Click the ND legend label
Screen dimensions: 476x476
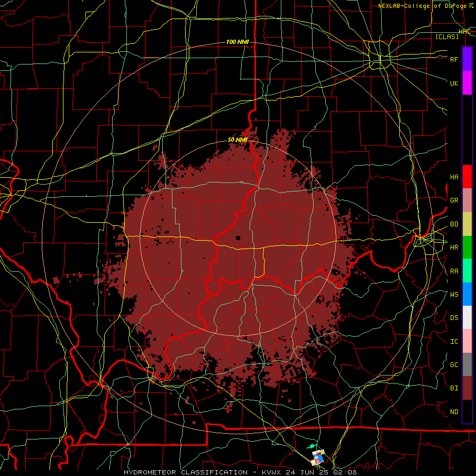pos(454,412)
